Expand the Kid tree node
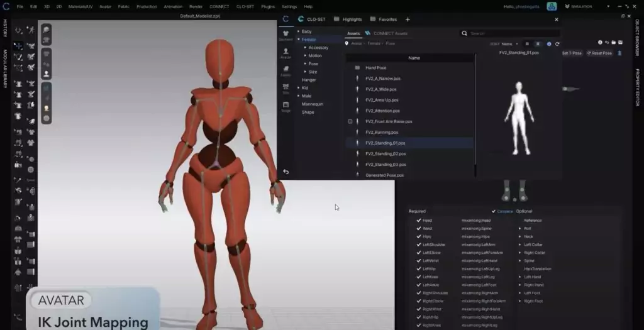Screen dimensions: 644x330 [299, 88]
